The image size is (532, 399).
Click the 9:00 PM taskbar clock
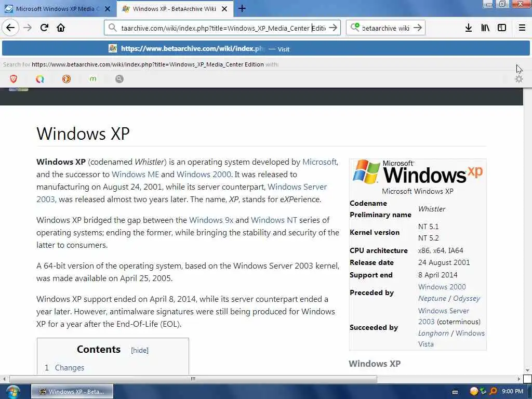point(512,392)
